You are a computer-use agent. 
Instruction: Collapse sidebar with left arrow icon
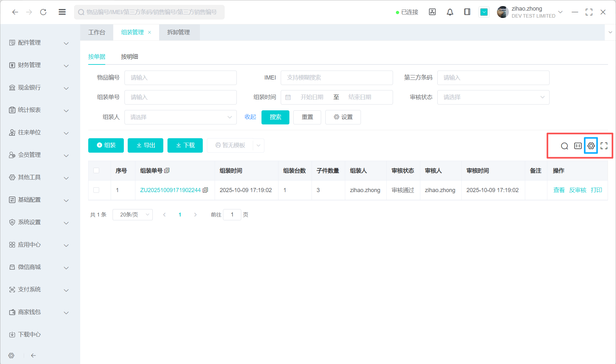(33, 355)
